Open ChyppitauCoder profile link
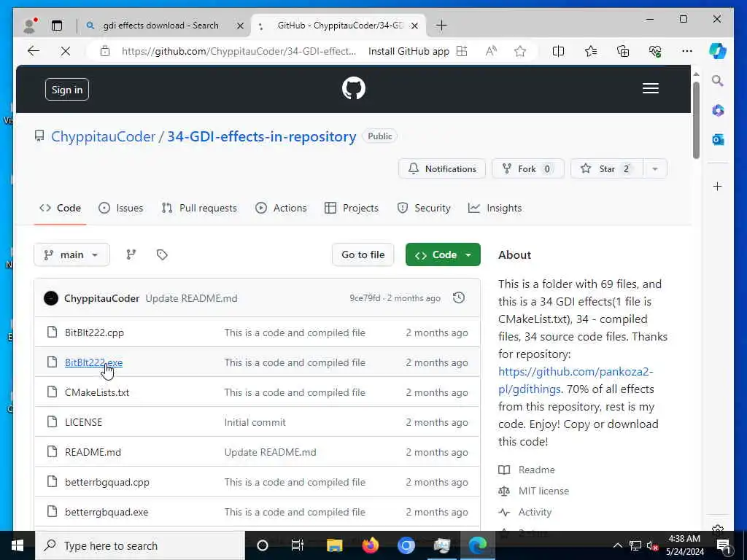Image resolution: width=747 pixels, height=560 pixels. [x=103, y=136]
